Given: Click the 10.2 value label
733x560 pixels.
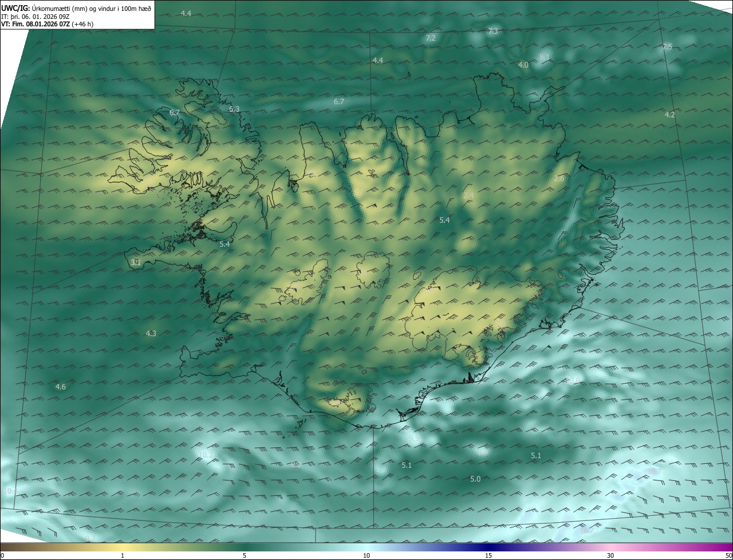Looking at the screenshot, I should pos(206,455).
